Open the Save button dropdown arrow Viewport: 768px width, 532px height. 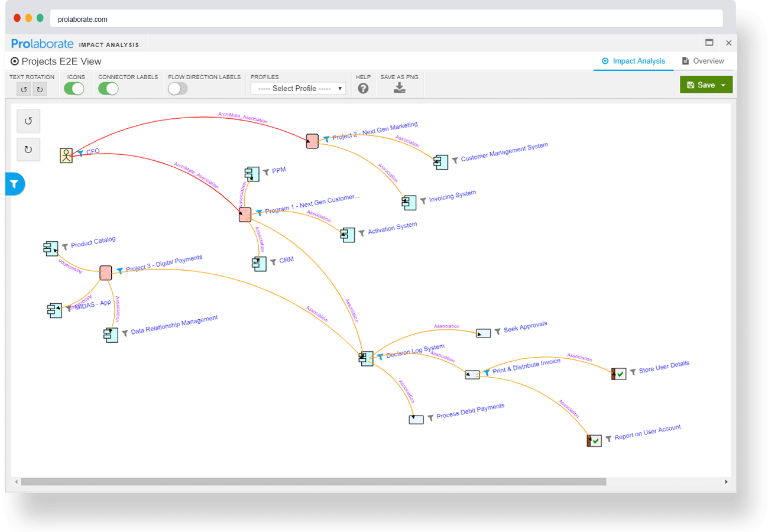click(723, 85)
